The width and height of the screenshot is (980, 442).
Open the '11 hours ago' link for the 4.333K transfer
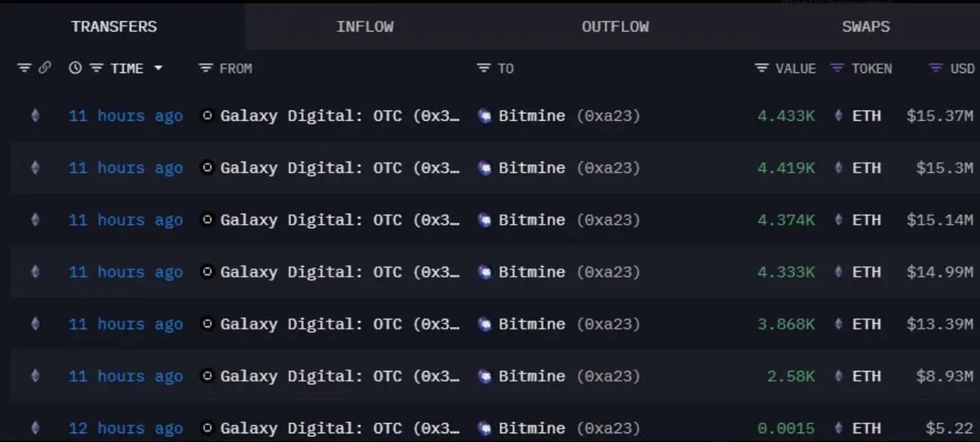(x=126, y=272)
